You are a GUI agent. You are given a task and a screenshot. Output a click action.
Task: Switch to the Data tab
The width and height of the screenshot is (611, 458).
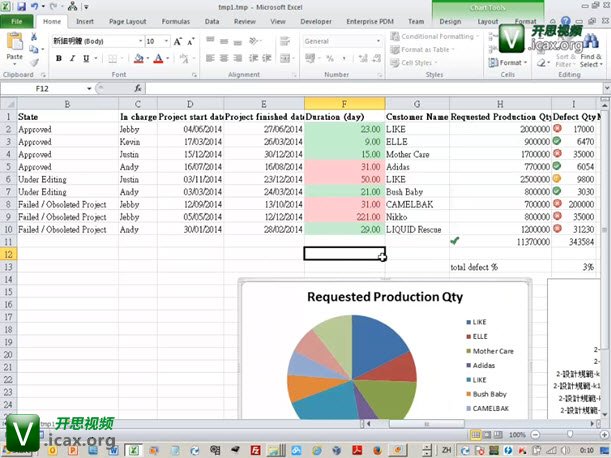(x=212, y=21)
